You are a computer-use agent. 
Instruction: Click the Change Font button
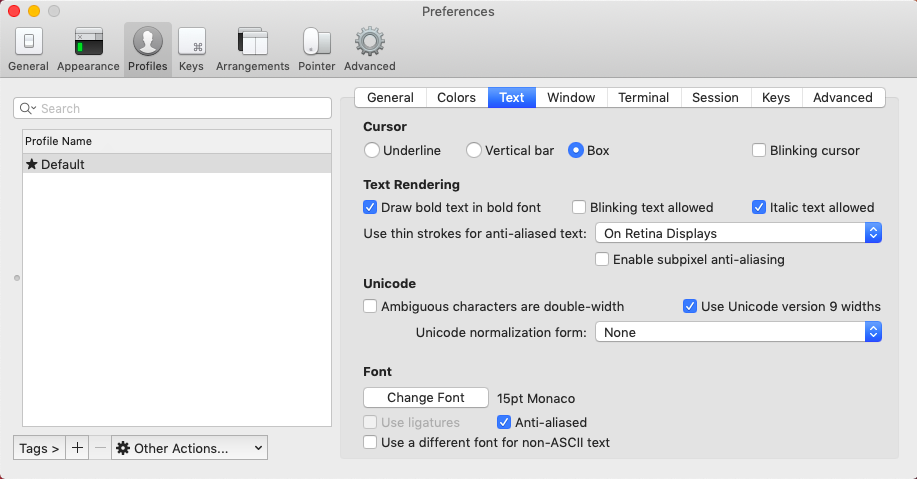(x=425, y=398)
